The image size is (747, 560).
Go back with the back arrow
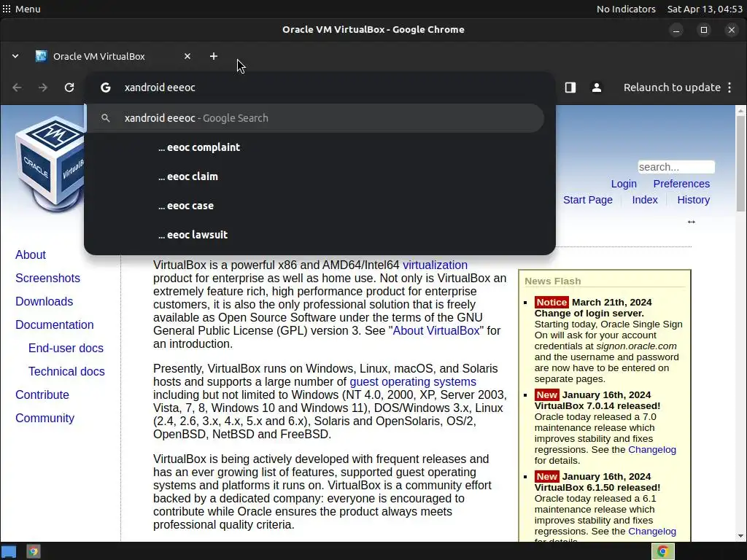(x=18, y=87)
